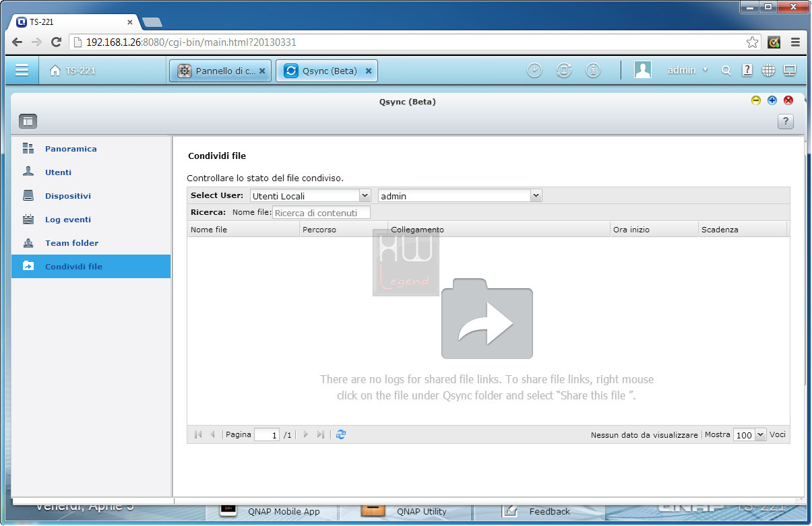Open a new browser tab
This screenshot has height=526, width=812.
pyautogui.click(x=152, y=22)
